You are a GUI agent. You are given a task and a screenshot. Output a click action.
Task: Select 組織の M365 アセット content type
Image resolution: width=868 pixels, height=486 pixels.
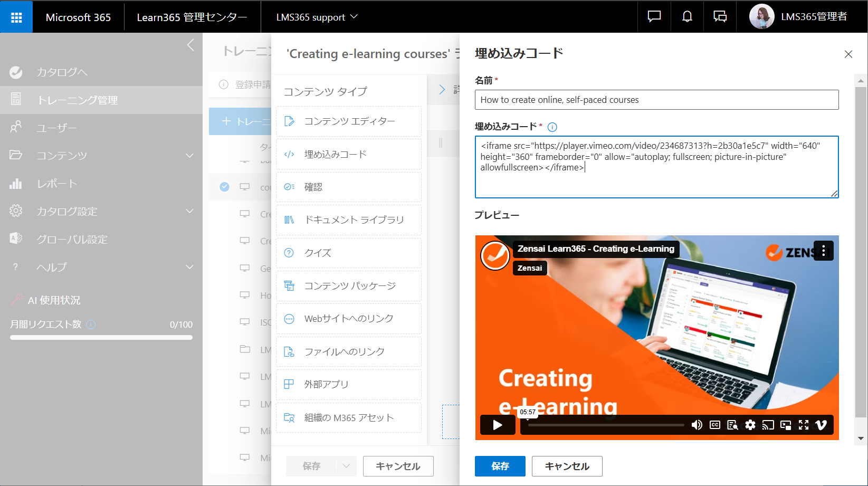349,418
